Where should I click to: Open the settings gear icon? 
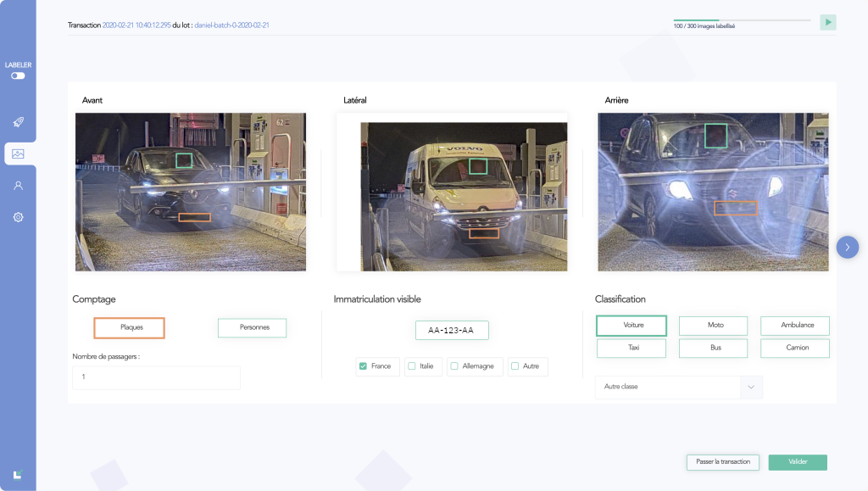tap(18, 217)
